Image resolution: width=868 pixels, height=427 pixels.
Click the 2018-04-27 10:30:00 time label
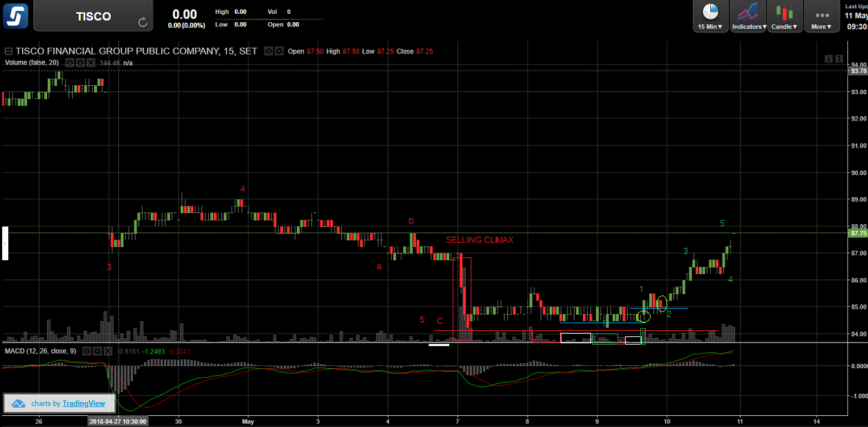117,421
